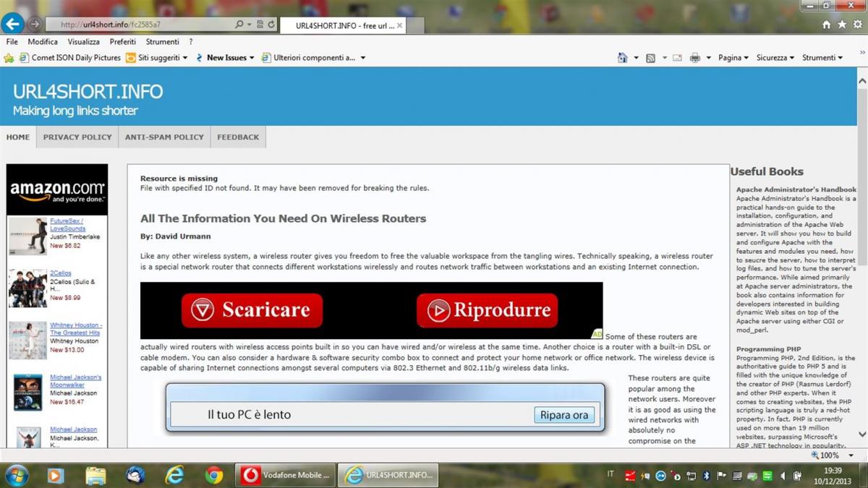The width and height of the screenshot is (868, 488).
Task: Launch Google Chrome from the taskbar
Action: coord(213,475)
